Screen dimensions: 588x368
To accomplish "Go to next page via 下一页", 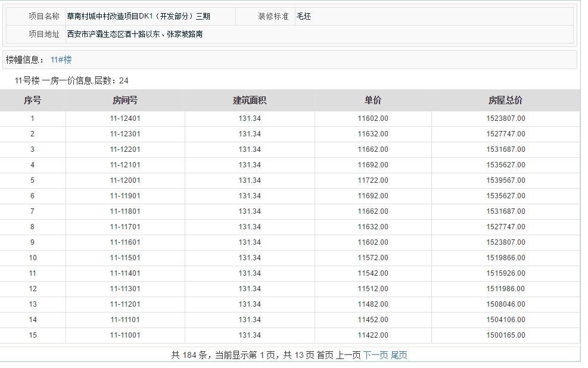I will 375,355.
